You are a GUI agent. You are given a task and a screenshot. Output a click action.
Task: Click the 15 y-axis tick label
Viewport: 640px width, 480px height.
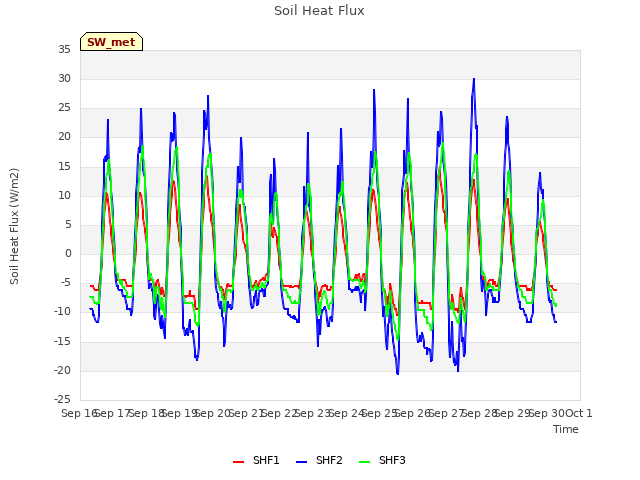[x=64, y=166]
